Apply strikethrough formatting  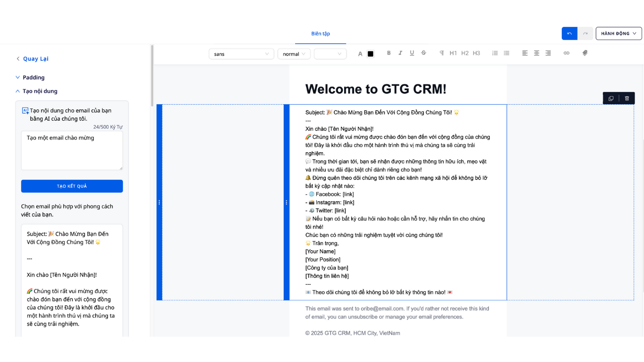[x=423, y=53]
